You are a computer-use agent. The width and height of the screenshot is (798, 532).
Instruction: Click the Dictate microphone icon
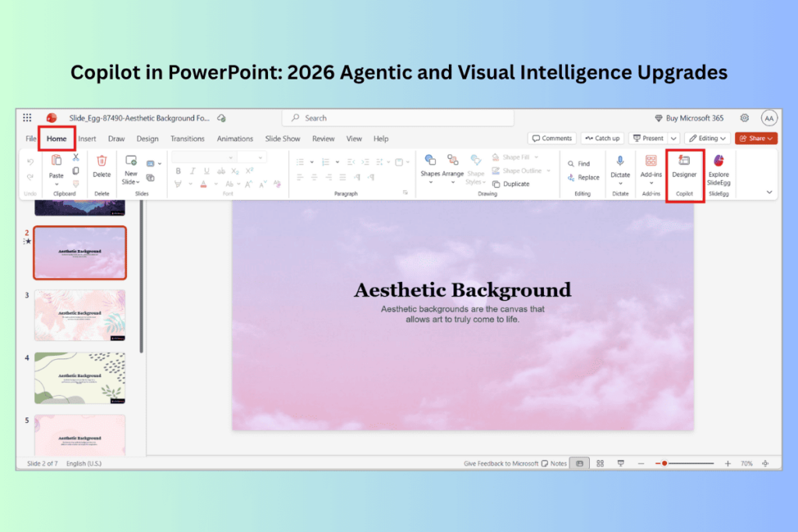[620, 160]
